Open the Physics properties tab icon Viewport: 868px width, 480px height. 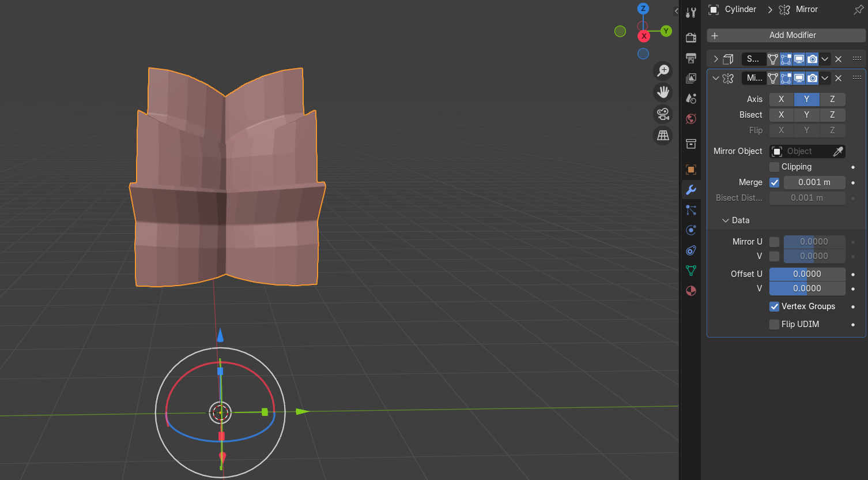(690, 230)
